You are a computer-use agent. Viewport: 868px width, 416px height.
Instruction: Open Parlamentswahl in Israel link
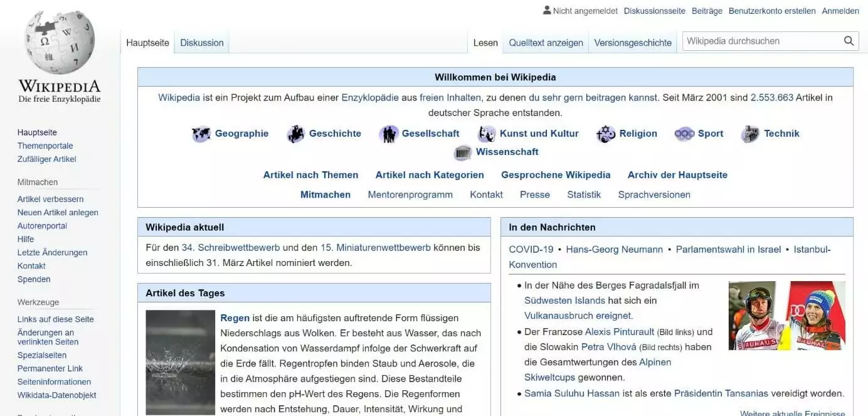pos(728,250)
